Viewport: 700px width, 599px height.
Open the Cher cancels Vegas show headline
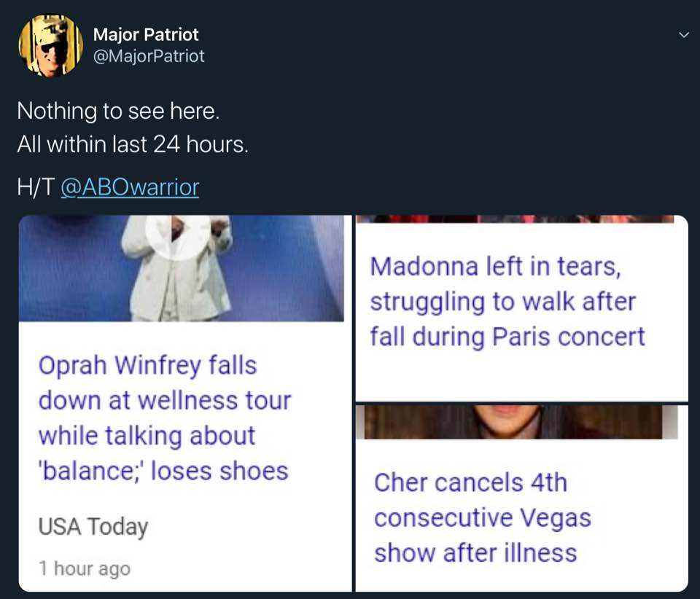[x=483, y=518]
